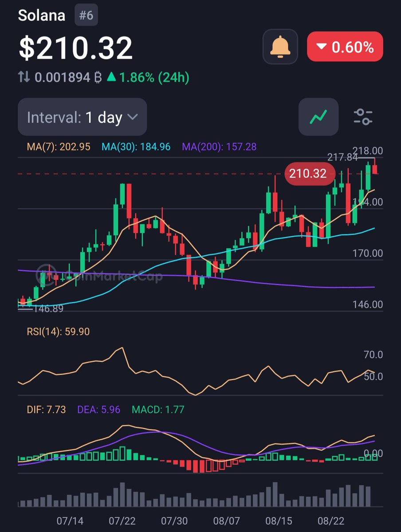Tap the 218.00 price axis label

[367, 151]
